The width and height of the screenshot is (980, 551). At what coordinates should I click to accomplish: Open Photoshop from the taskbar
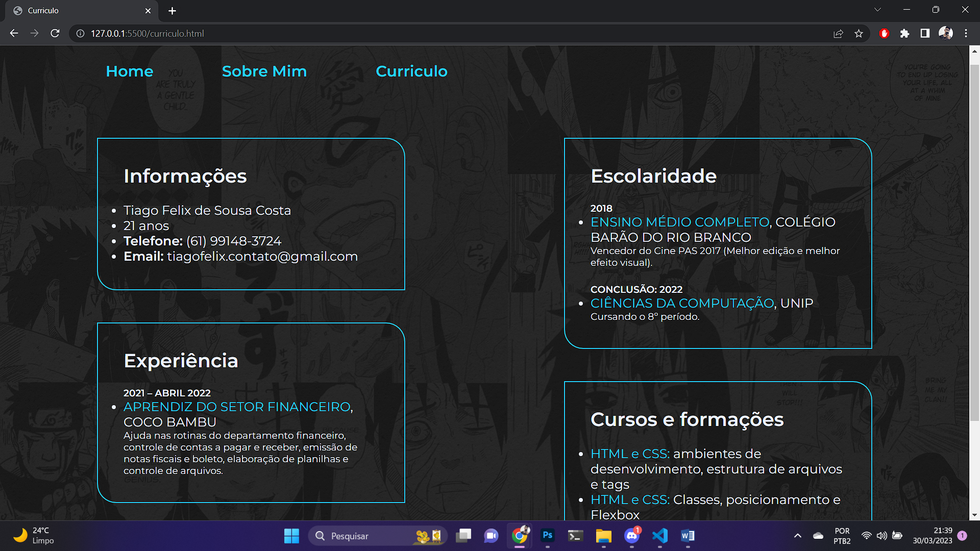pos(548,536)
